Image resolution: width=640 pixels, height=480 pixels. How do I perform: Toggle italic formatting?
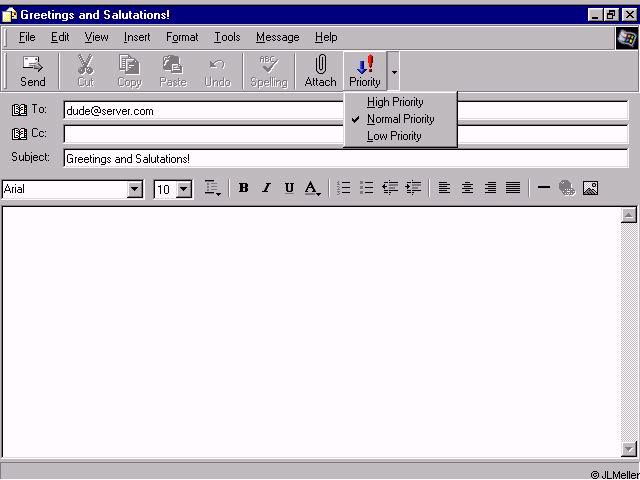[267, 188]
